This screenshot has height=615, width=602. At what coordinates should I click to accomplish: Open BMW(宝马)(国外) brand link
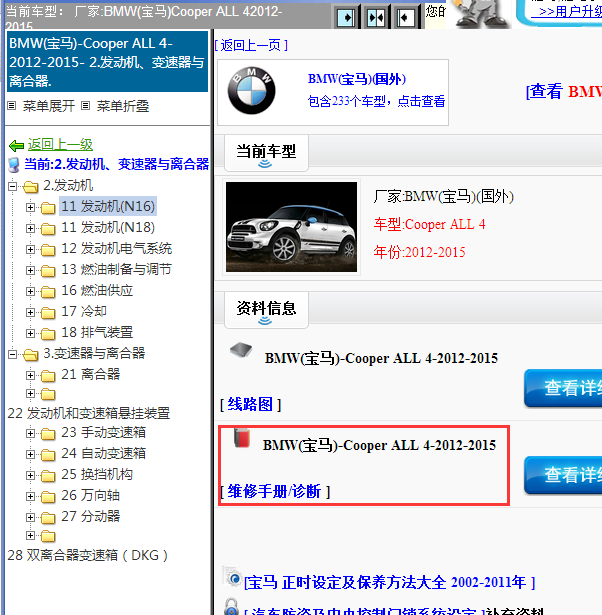click(357, 79)
